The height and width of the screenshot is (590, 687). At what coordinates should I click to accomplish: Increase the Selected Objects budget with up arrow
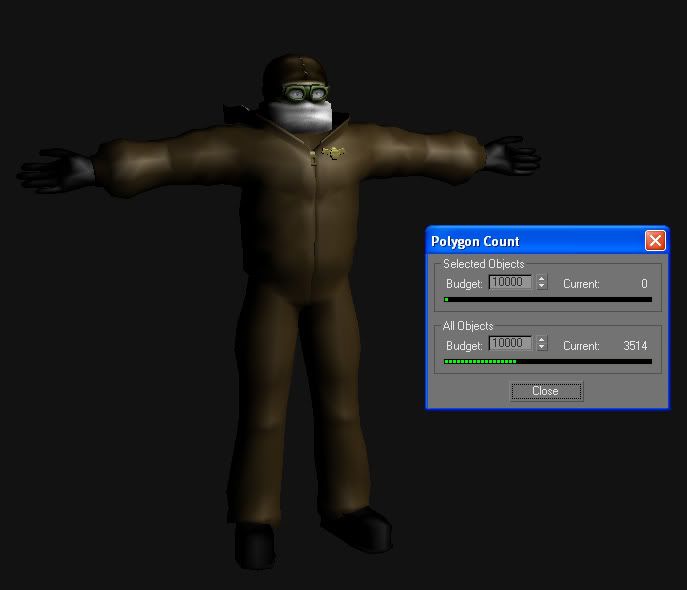pos(542,279)
